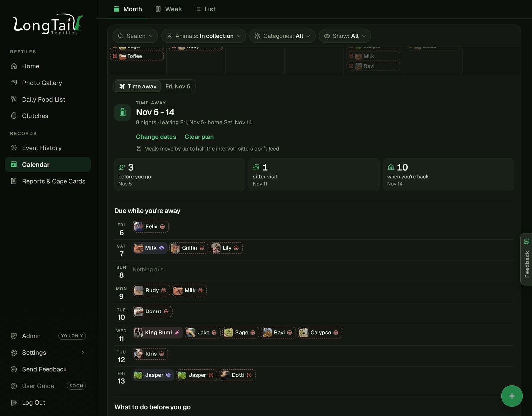Viewport: 532px width, 416px height.
Task: Select King Bumi chip on Wednesday 11
Action: pyautogui.click(x=158, y=333)
